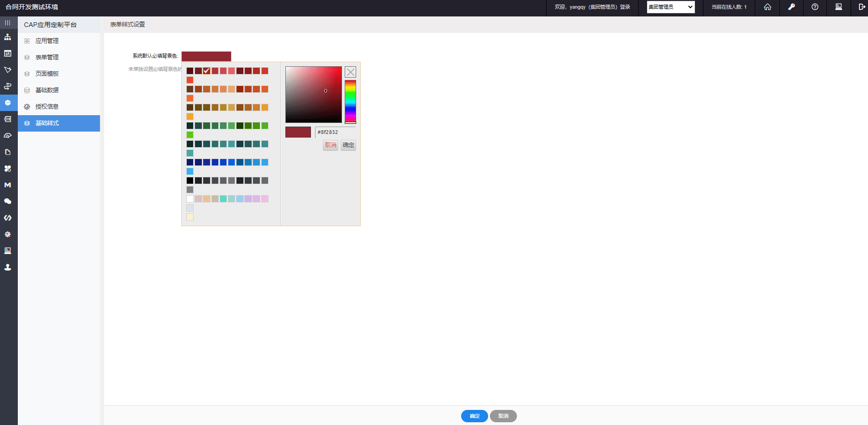Click the paper-plane shaped sidebar icon
Viewport: 868px width, 425px height.
(8, 70)
